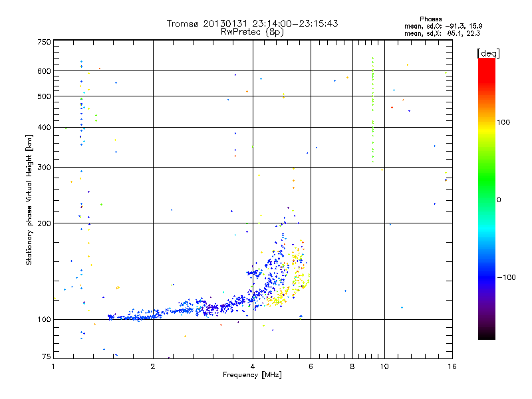This screenshot has height=399, width=532.
Task: Click the y-axis label '200'
Action: 44,223
